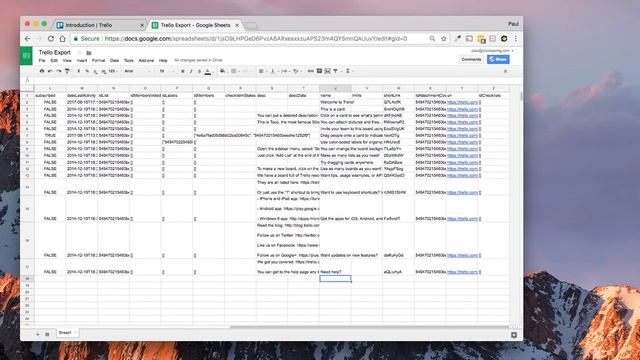Click the browser reload icon
This screenshot has height=360, width=640.
(51, 39)
